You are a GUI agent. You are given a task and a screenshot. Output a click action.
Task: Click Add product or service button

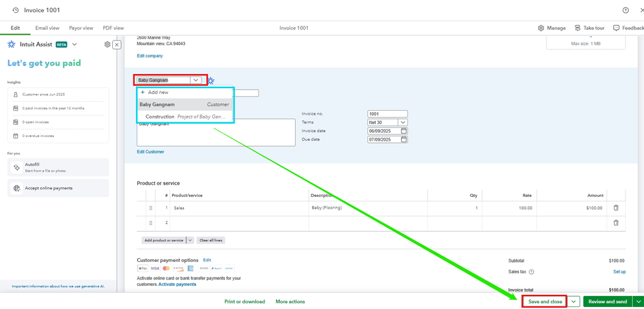point(164,240)
